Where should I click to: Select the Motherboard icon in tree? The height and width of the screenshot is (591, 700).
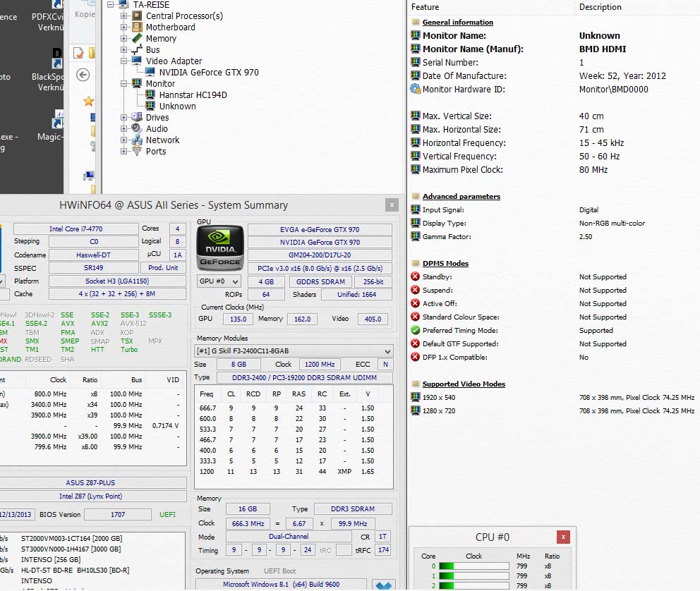click(137, 27)
